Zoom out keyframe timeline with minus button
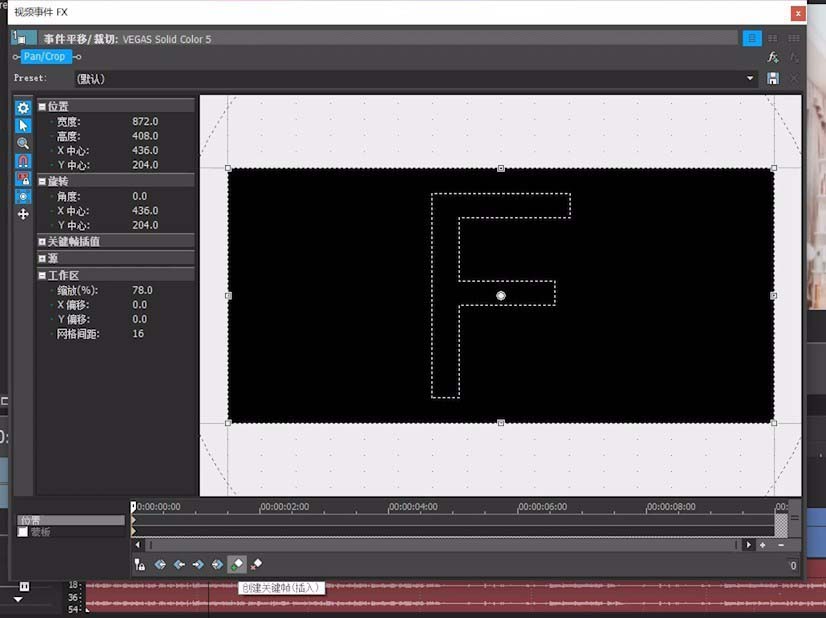The width and height of the screenshot is (826, 618). tap(781, 545)
